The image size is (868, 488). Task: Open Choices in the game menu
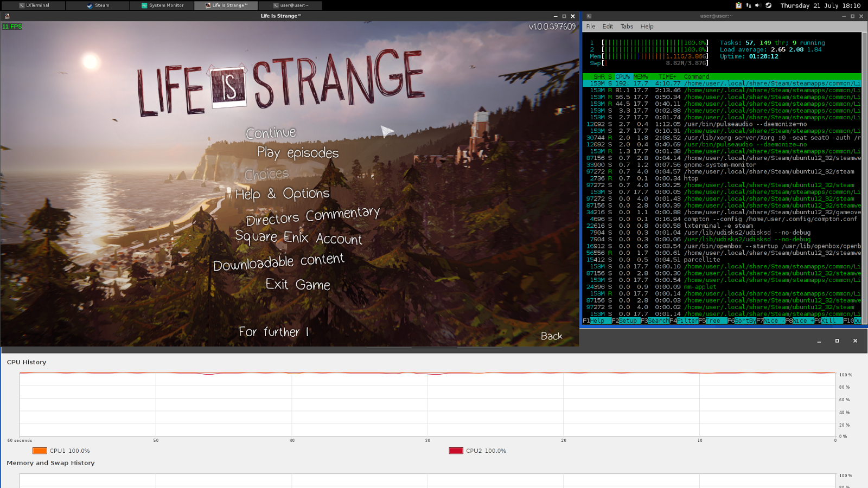pos(266,174)
